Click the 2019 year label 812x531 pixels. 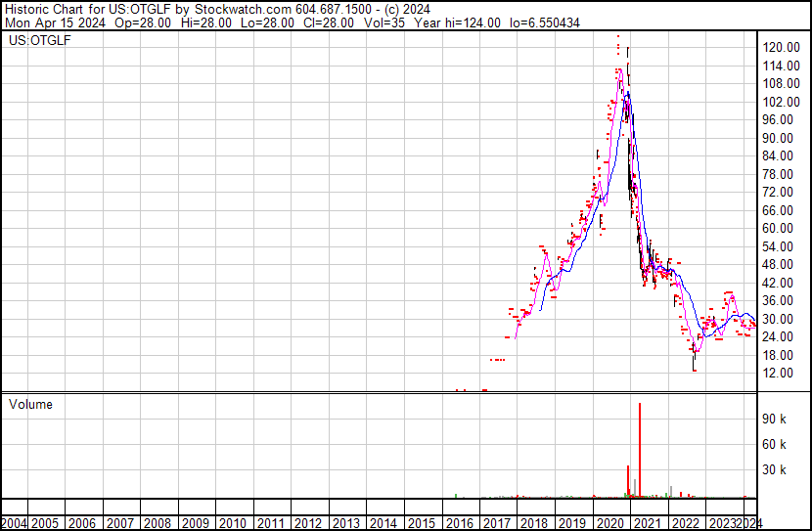(x=572, y=523)
